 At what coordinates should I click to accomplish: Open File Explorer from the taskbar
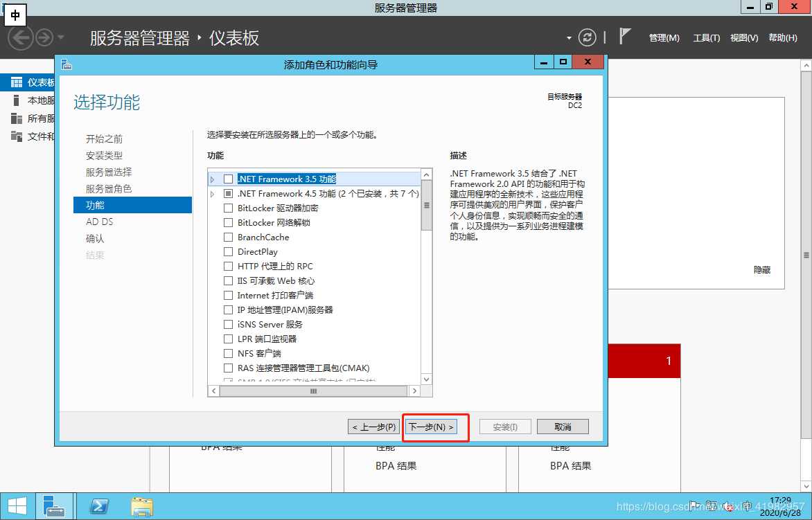142,507
